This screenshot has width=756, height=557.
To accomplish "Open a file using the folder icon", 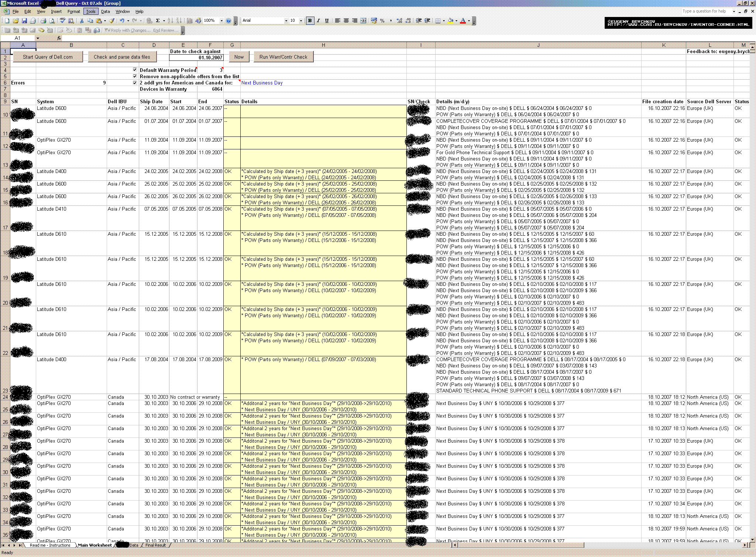I will (x=16, y=21).
